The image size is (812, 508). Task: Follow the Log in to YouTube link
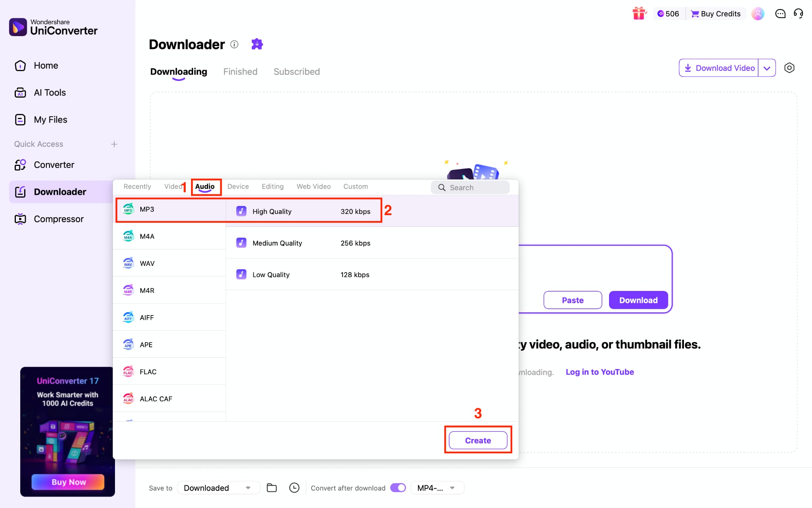pyautogui.click(x=599, y=372)
